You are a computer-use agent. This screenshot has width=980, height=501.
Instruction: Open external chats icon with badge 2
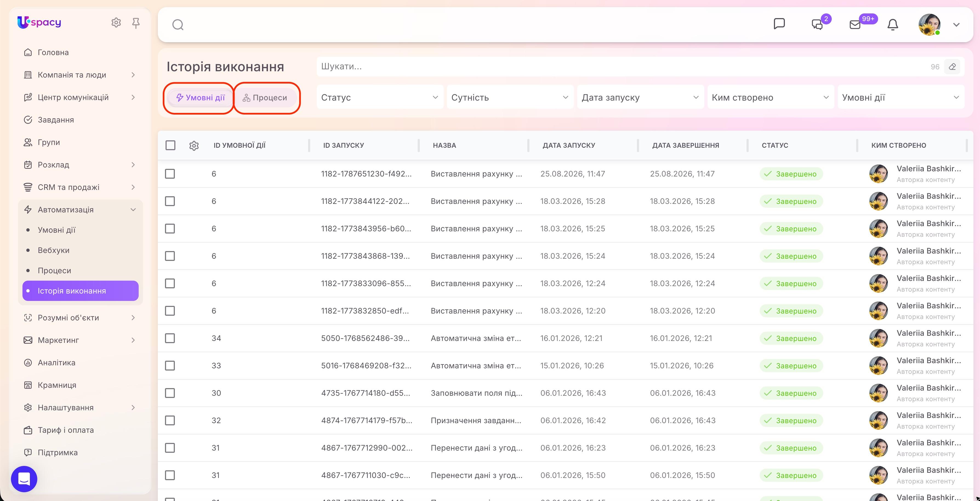click(817, 25)
